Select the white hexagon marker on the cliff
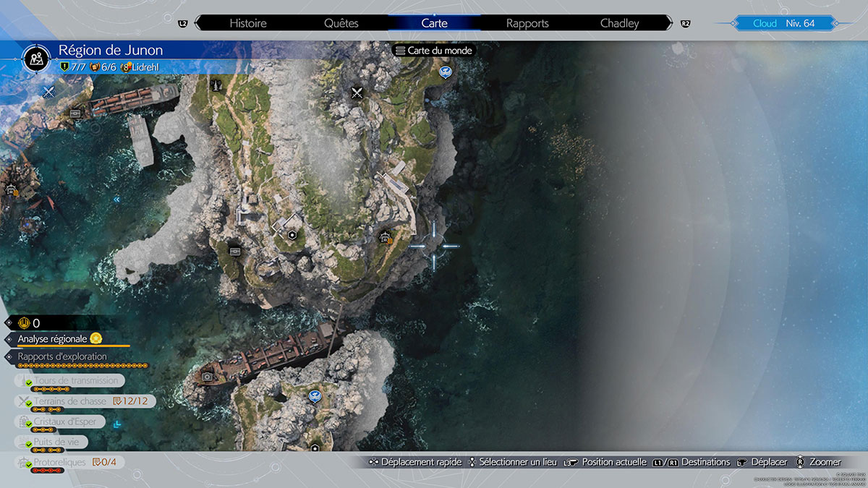868x488 pixels. click(x=292, y=234)
